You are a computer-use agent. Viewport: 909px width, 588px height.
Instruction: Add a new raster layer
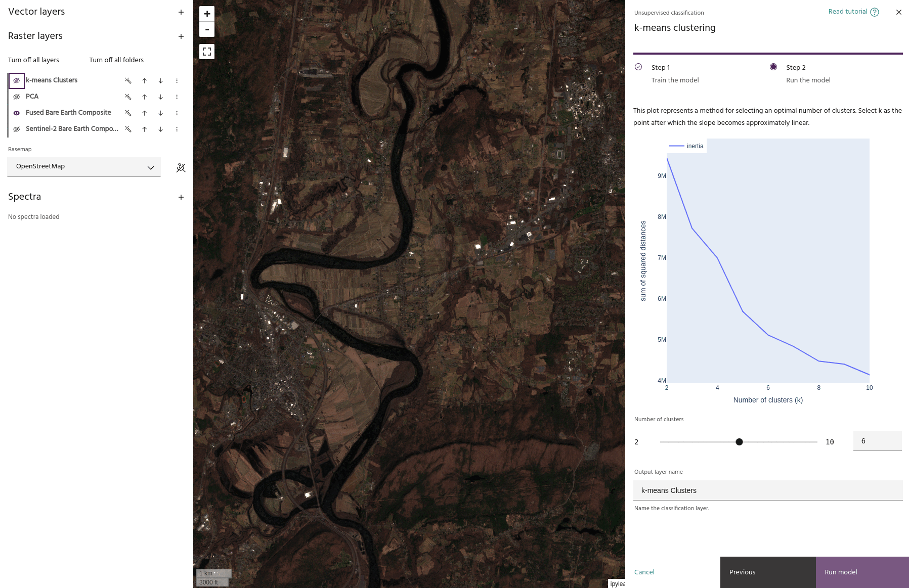181,36
